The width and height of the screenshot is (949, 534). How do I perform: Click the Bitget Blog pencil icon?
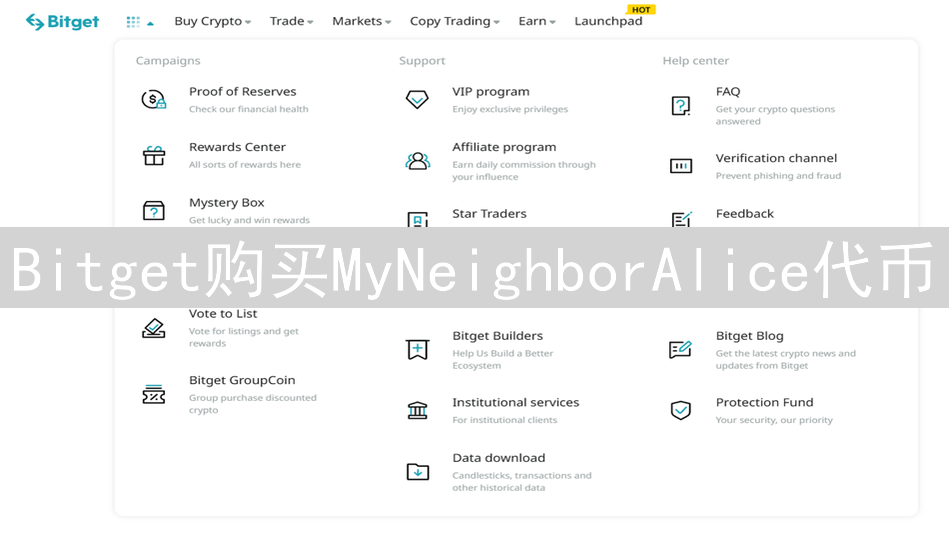coord(681,349)
